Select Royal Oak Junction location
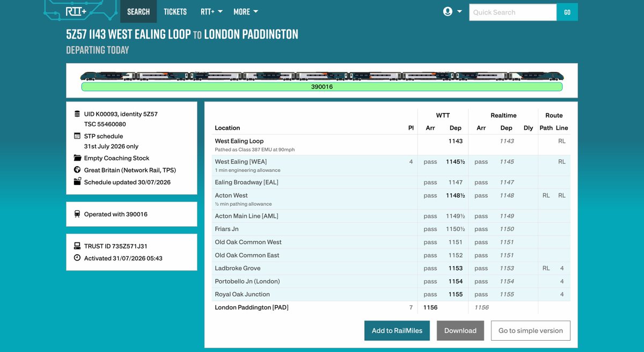This screenshot has height=352, width=644. (x=242, y=294)
